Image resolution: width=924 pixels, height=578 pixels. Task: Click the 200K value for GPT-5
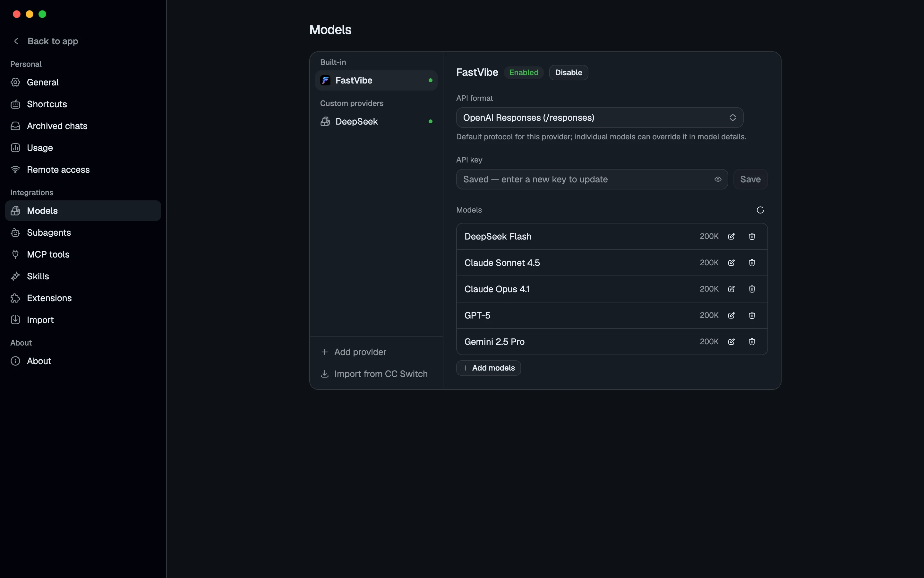709,315
